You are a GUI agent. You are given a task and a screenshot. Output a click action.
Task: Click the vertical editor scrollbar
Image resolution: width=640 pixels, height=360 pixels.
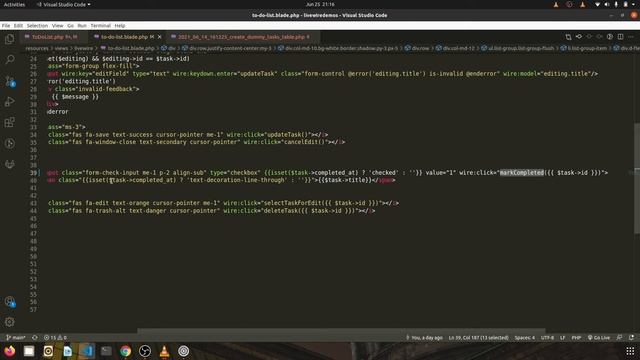(x=637, y=178)
